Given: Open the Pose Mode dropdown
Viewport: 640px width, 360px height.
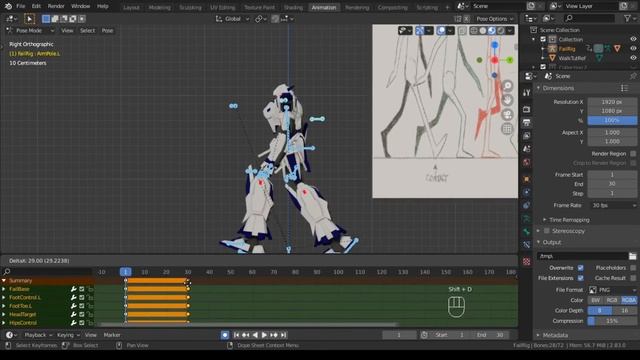Looking at the screenshot, I should [30, 31].
